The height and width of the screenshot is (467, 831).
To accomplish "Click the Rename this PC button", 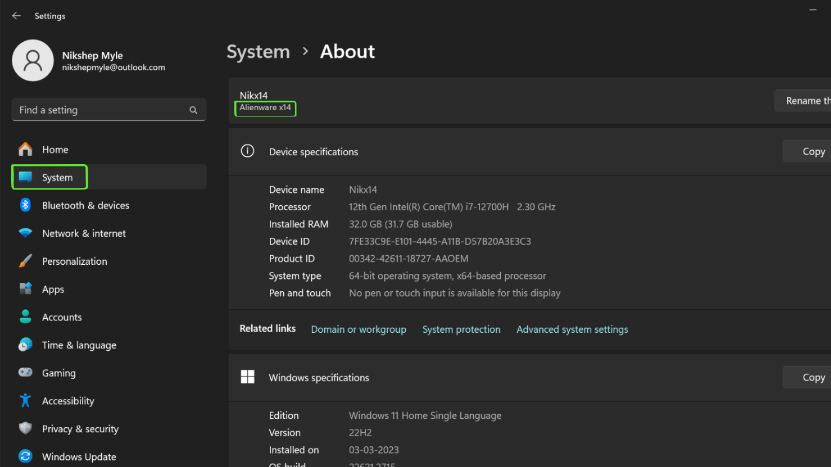I will point(804,101).
